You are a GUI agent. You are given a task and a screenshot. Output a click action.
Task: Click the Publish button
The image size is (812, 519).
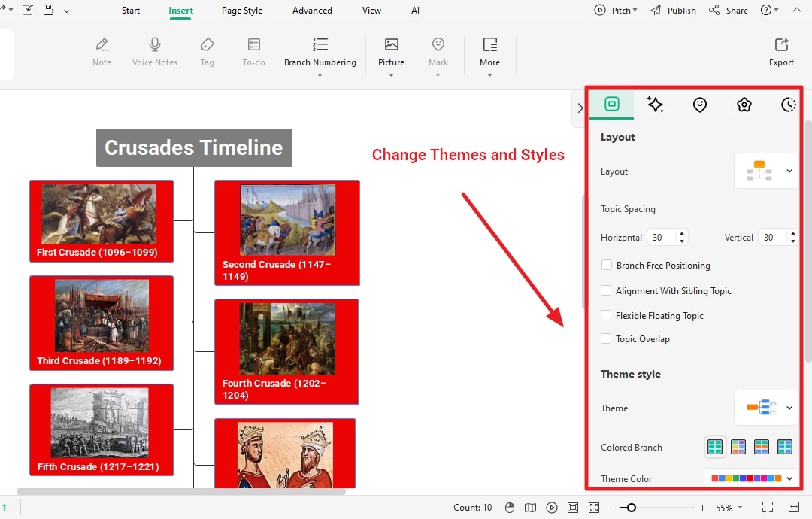tap(673, 11)
